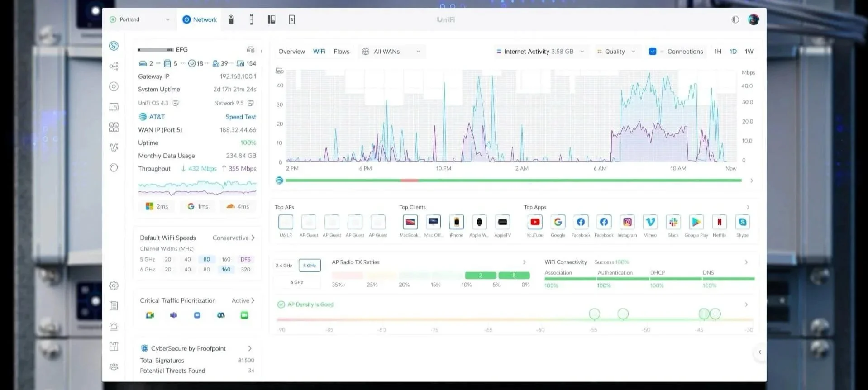
Task: Switch to the WiFi tab
Action: [x=319, y=52]
